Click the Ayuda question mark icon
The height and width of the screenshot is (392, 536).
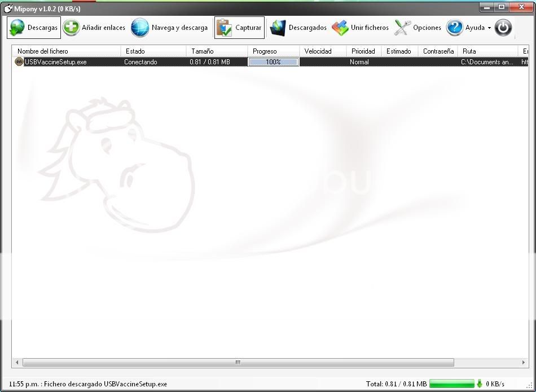point(455,28)
